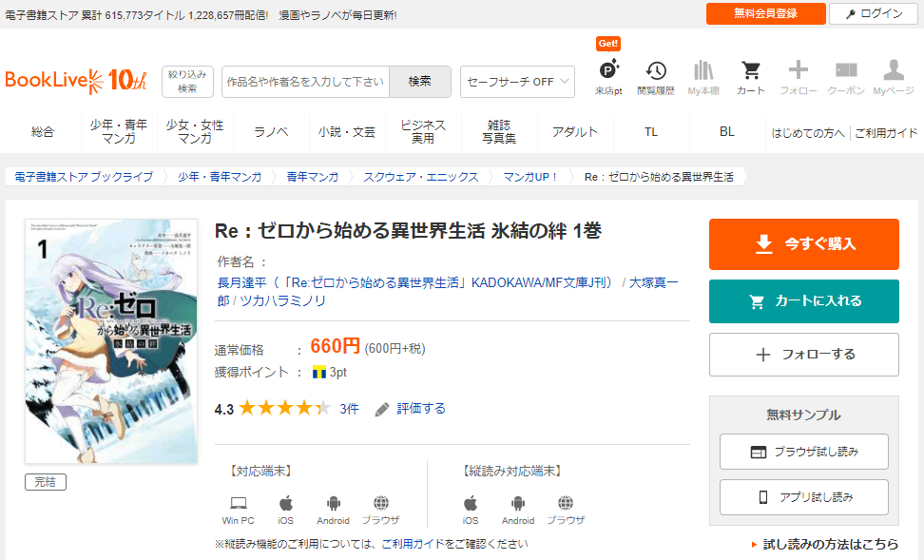Open the Myページ user icon
Image resolution: width=924 pixels, height=560 pixels.
(x=894, y=77)
